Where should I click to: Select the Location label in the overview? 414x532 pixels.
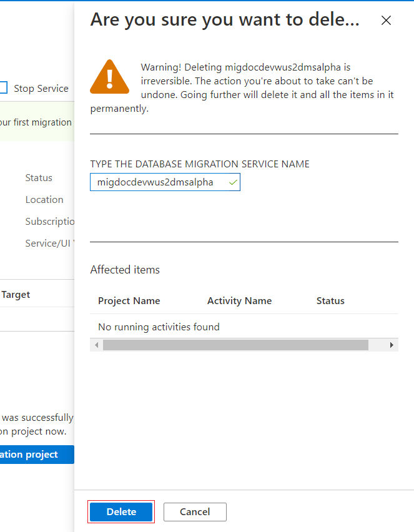point(44,199)
